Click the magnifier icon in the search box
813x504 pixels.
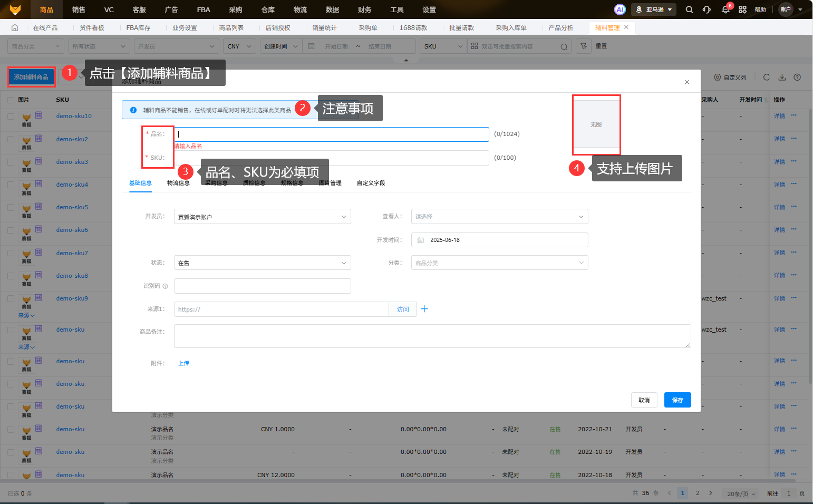pyautogui.click(x=564, y=46)
